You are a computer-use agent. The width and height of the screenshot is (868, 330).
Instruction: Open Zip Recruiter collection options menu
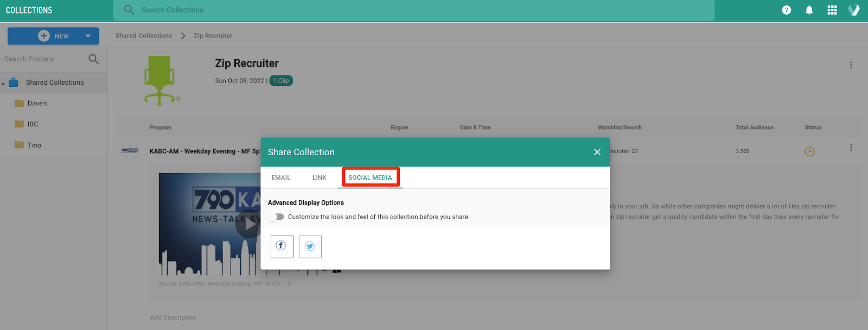point(851,65)
